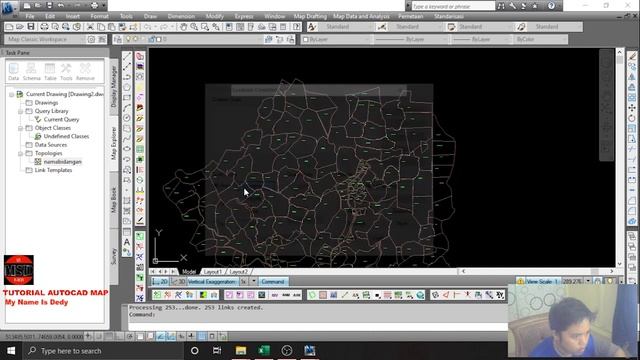Open the Modify menu

[x=214, y=16]
